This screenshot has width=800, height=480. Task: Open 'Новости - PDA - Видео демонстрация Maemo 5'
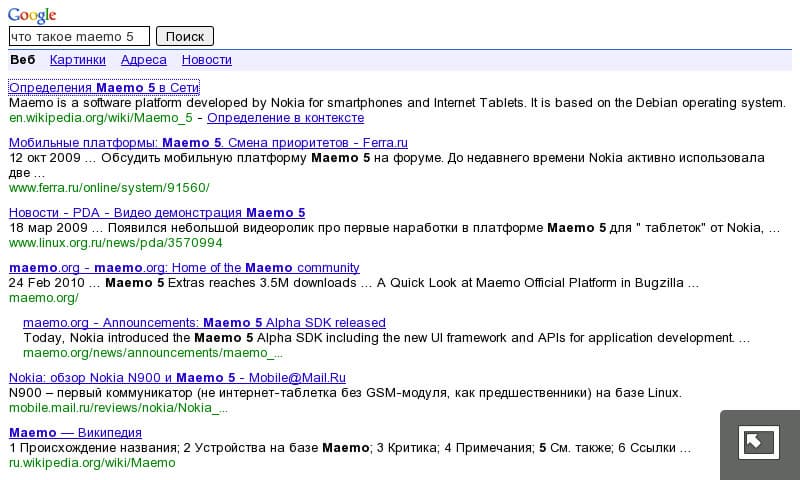157,213
